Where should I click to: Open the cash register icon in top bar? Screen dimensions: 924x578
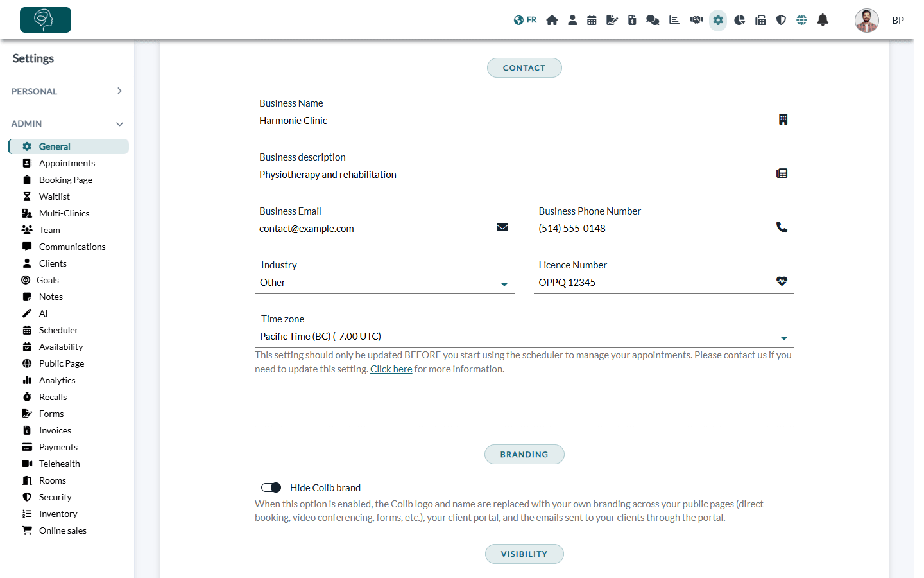[760, 20]
